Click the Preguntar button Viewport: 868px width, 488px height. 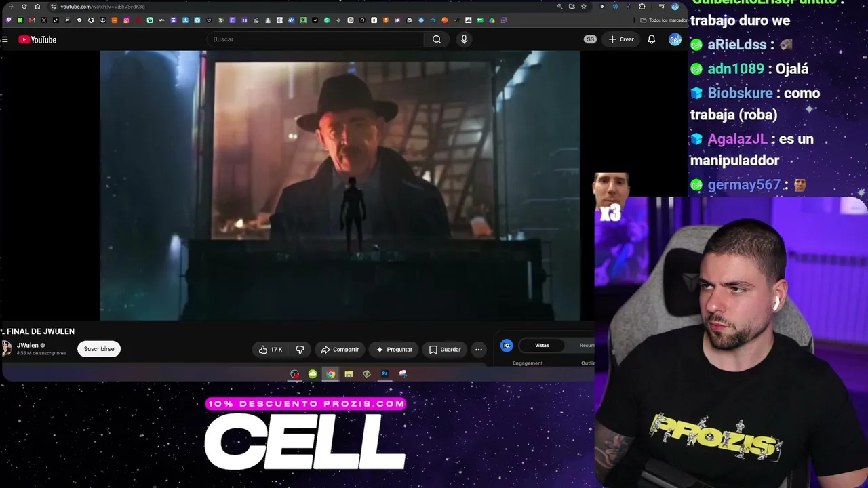tap(394, 350)
